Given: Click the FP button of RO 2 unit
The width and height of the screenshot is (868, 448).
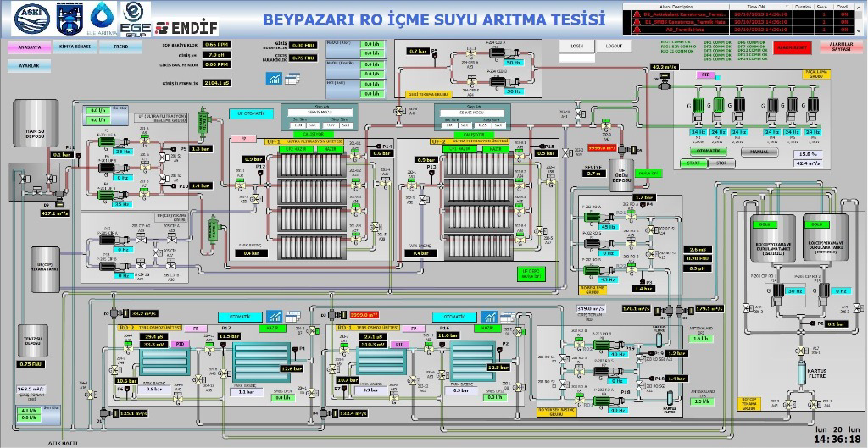Looking at the screenshot, I should [x=196, y=328].
